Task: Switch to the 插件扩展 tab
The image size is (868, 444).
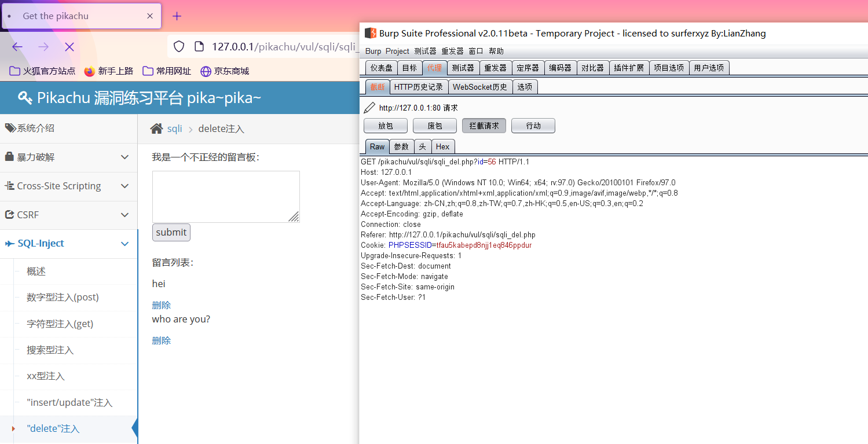Action: (x=629, y=68)
